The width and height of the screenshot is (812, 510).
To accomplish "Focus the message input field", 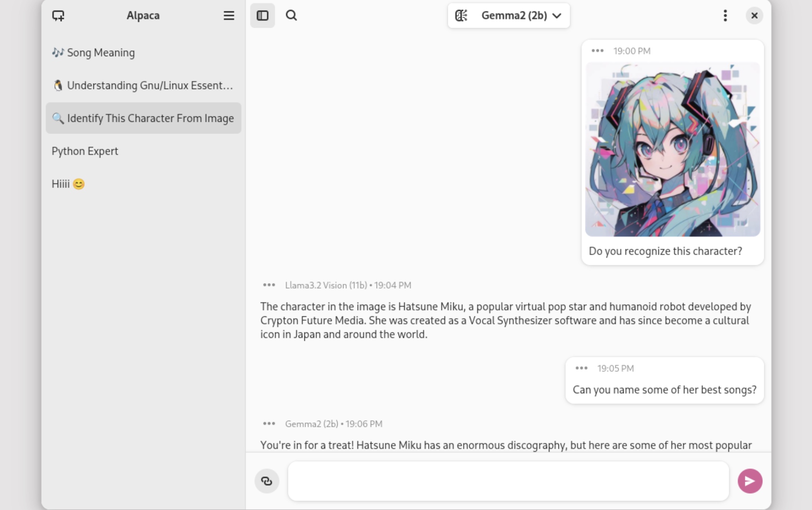I will pos(508,481).
